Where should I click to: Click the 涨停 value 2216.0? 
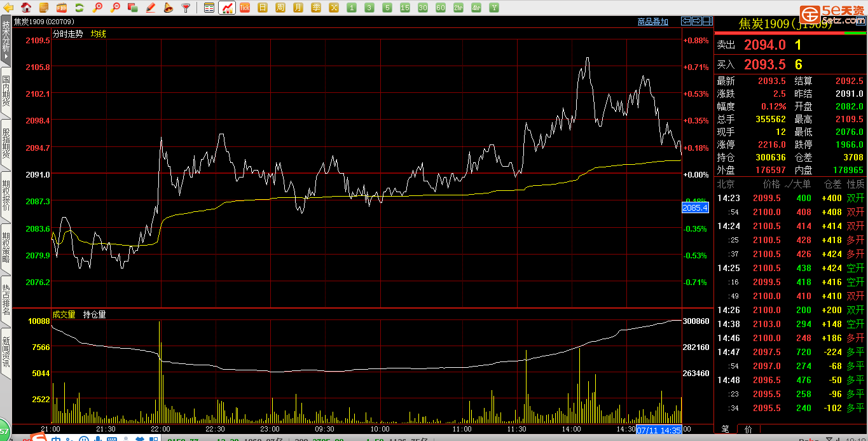click(x=772, y=144)
